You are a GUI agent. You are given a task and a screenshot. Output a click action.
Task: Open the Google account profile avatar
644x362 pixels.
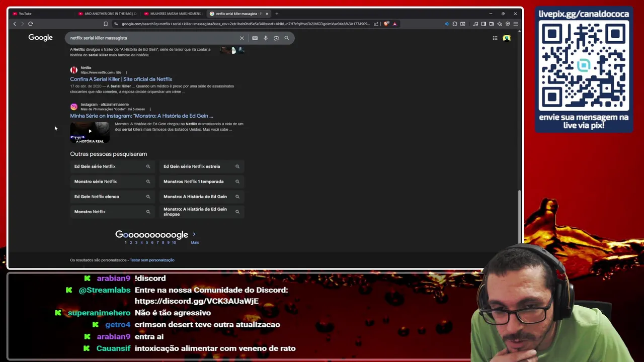(x=507, y=38)
